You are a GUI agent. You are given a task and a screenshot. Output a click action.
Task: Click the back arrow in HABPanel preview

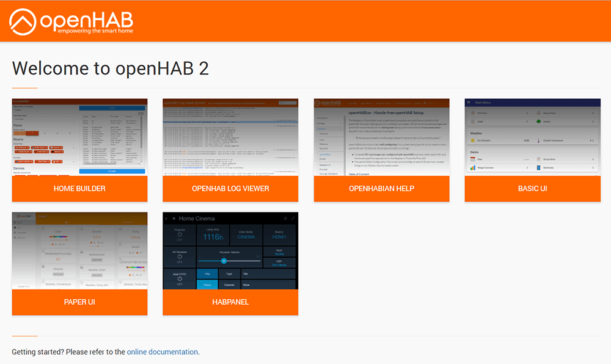[x=167, y=219]
